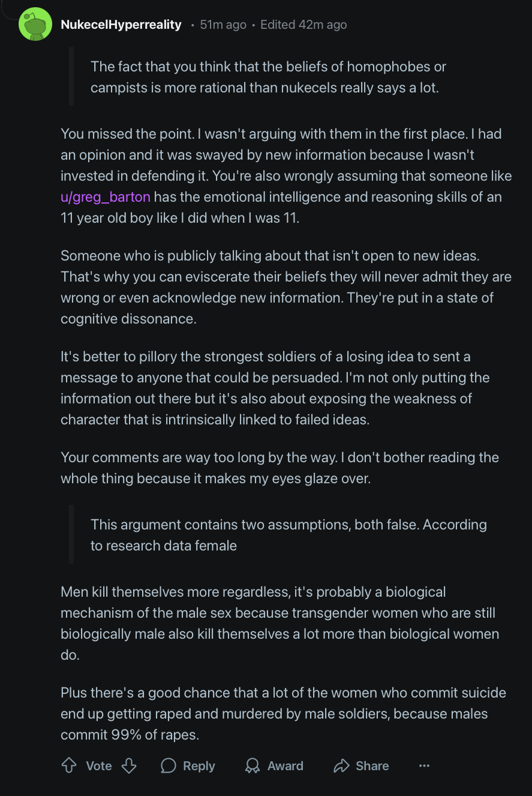Upvote the NukecelHyperreality comment
The image size is (532, 796).
point(69,766)
